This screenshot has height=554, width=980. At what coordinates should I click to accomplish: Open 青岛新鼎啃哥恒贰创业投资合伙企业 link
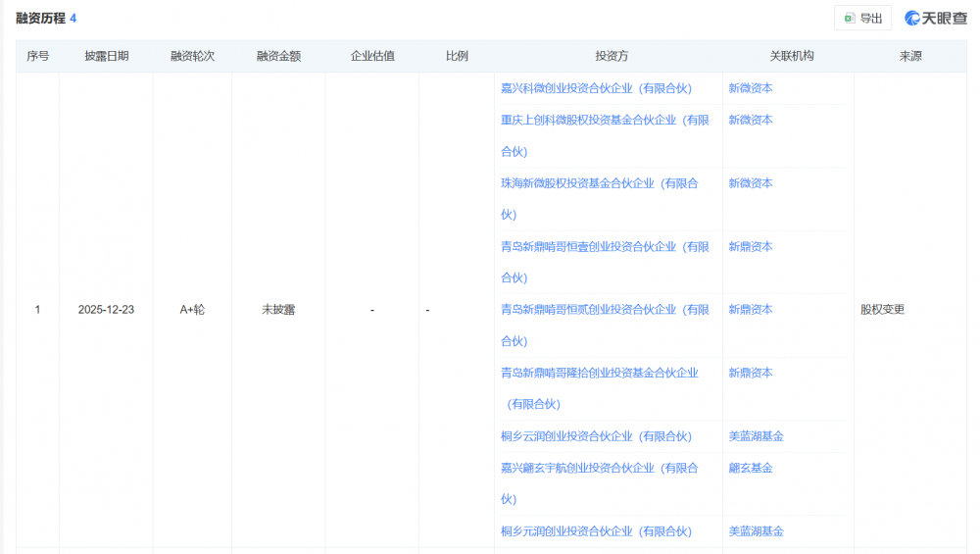605,310
